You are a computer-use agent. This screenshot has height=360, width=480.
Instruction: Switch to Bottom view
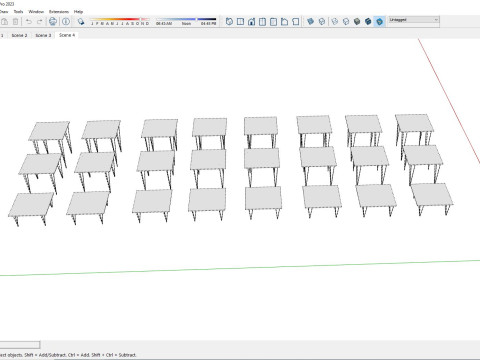(295, 22)
